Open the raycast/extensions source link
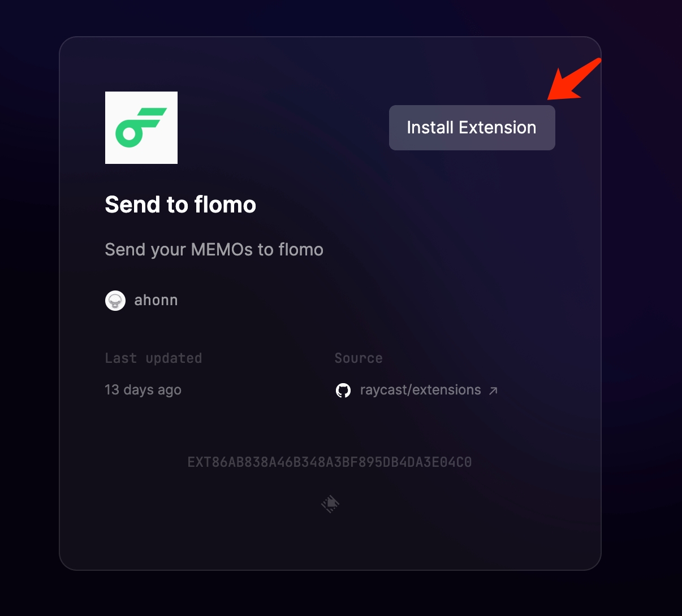Screen dimensions: 682x616 coord(420,390)
